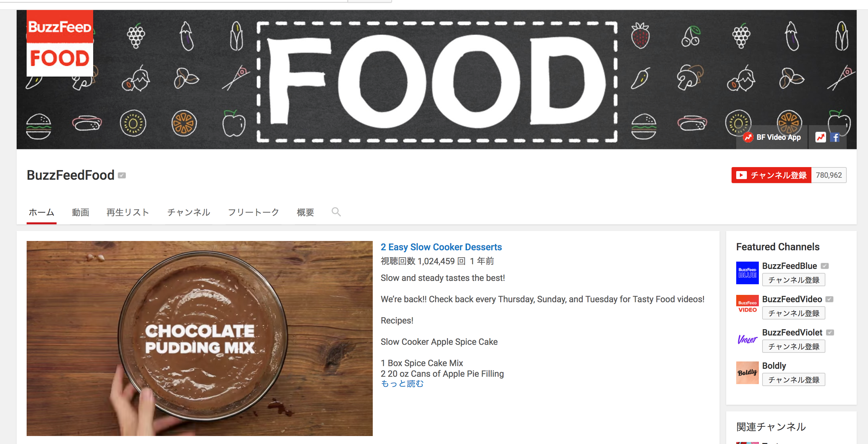
Task: Click the Boldly channel avatar
Action: tap(748, 373)
